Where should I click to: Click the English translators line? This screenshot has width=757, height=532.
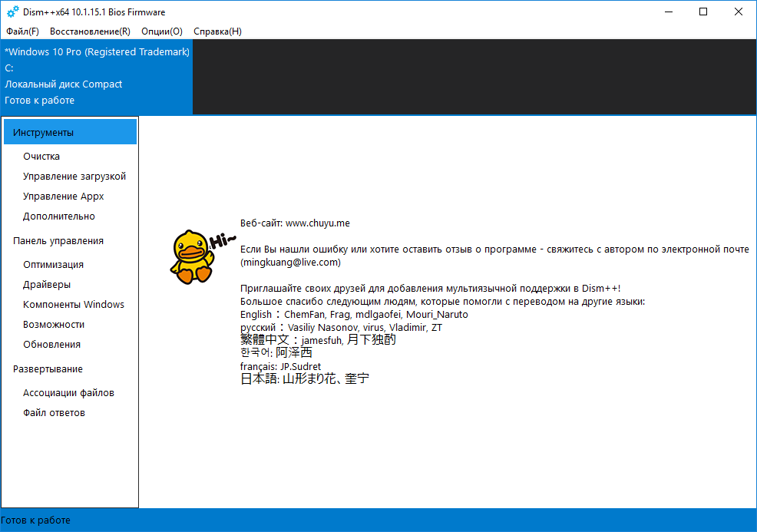354,314
